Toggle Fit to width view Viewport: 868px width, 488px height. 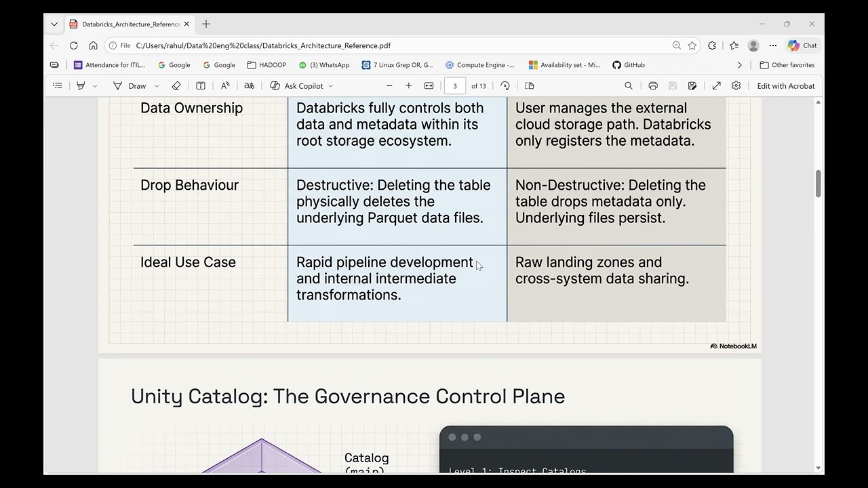(429, 86)
